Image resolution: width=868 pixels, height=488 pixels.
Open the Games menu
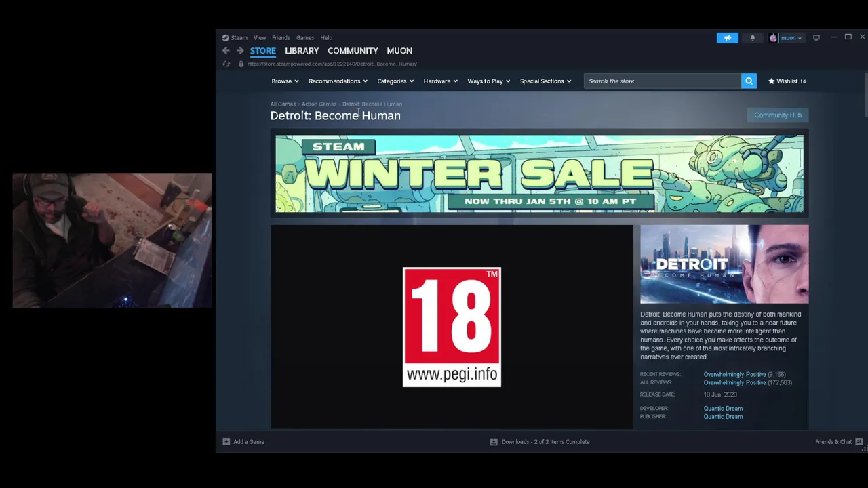pyautogui.click(x=305, y=38)
